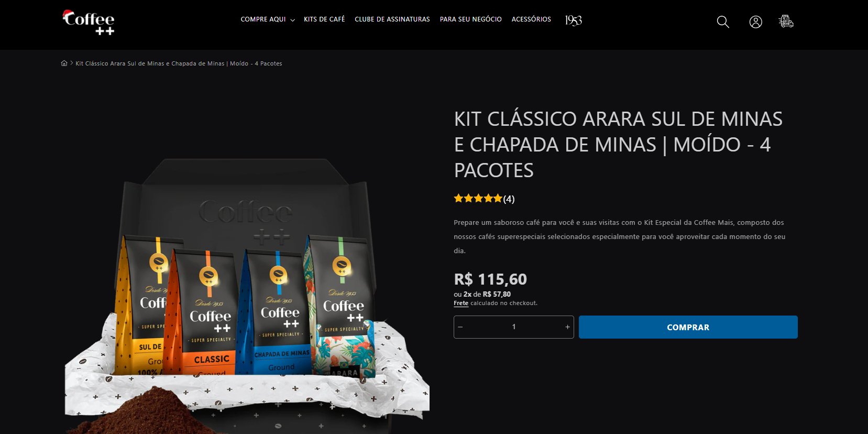The width and height of the screenshot is (868, 434).
Task: Open Kits de Café menu item
Action: coord(324,19)
